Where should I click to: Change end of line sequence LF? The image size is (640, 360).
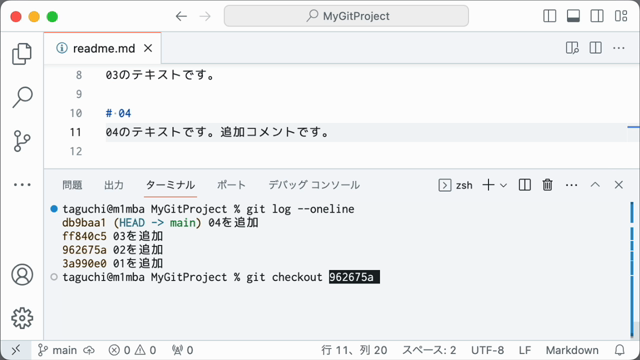(525, 350)
